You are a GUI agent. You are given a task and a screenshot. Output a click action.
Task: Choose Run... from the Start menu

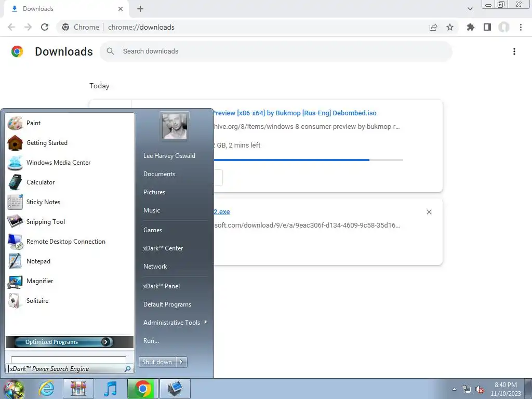tap(151, 341)
